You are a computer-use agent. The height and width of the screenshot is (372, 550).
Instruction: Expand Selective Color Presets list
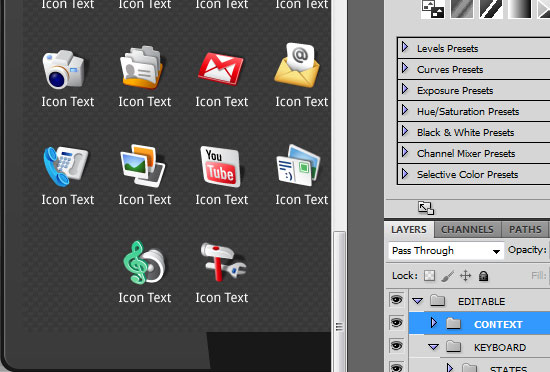coord(405,173)
